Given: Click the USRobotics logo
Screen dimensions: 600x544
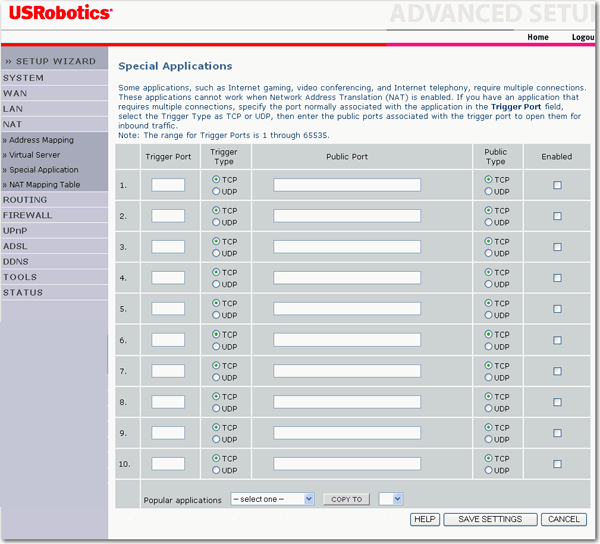Looking at the screenshot, I should (60, 13).
